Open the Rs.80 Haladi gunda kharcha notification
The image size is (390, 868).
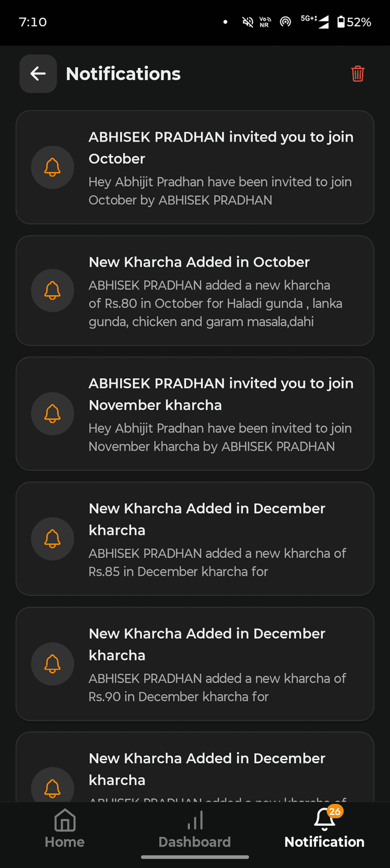click(x=219, y=290)
